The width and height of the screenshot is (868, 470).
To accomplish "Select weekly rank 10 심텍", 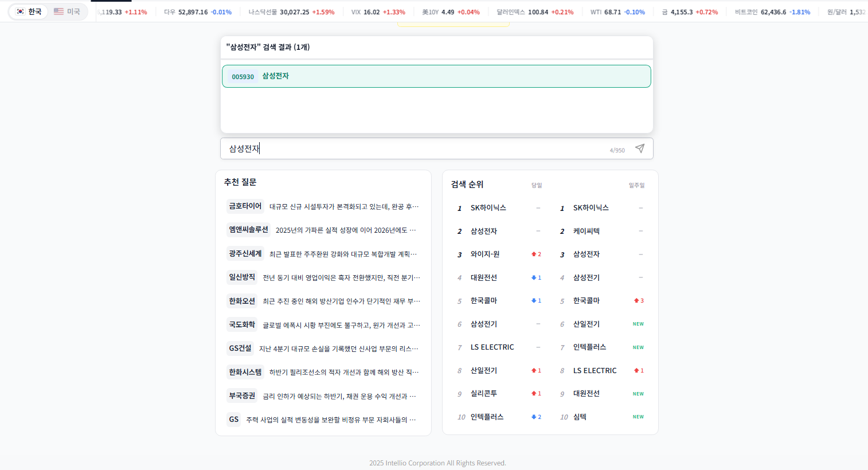I will click(601, 417).
